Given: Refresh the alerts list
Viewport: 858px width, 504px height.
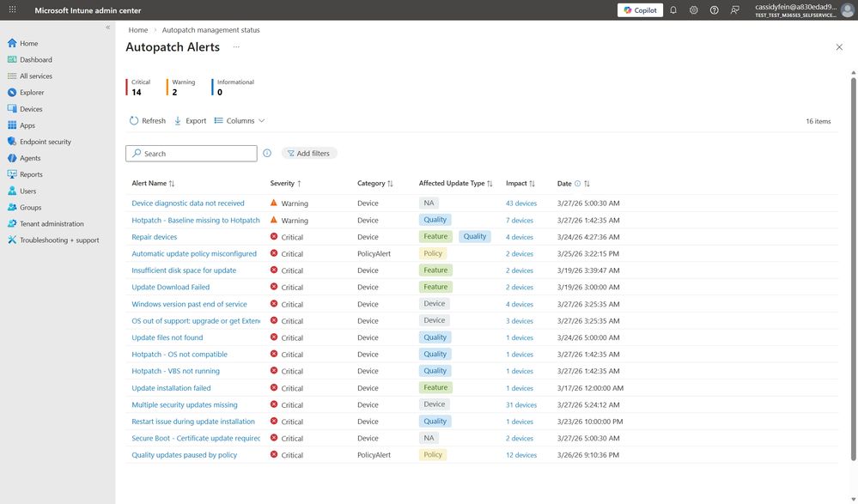Looking at the screenshot, I should (x=147, y=121).
